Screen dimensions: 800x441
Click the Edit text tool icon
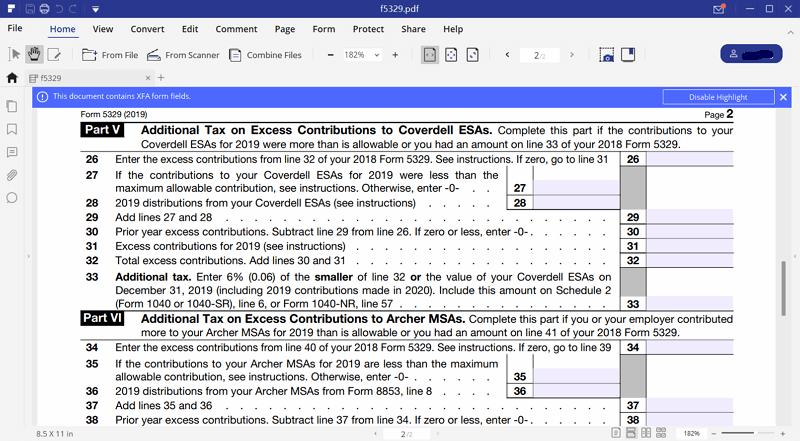[x=54, y=54]
